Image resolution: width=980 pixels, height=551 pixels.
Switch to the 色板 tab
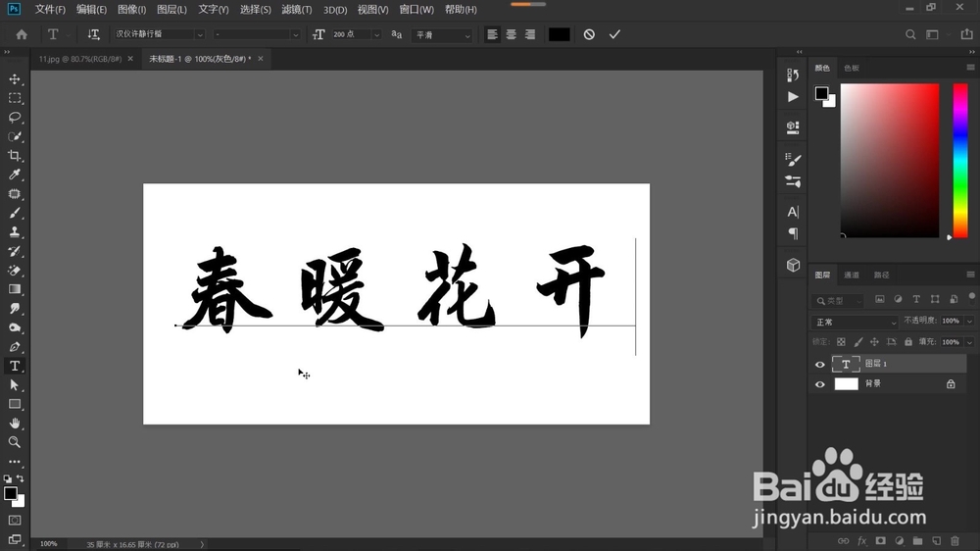click(852, 69)
